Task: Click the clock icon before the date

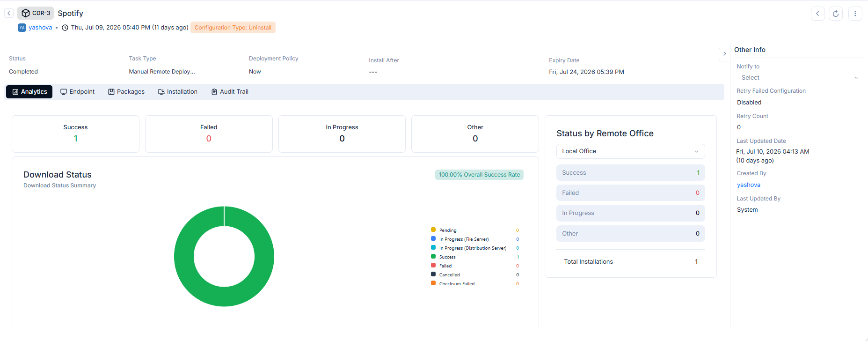Action: [x=65, y=28]
